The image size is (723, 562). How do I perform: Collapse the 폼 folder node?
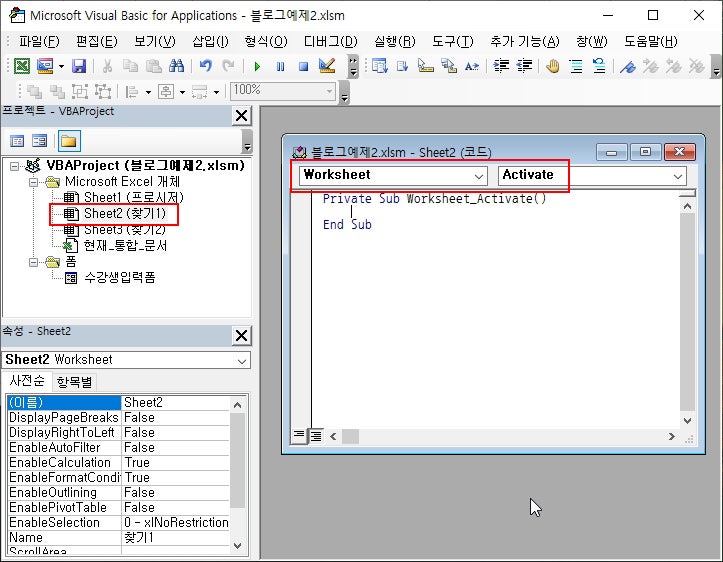33,262
